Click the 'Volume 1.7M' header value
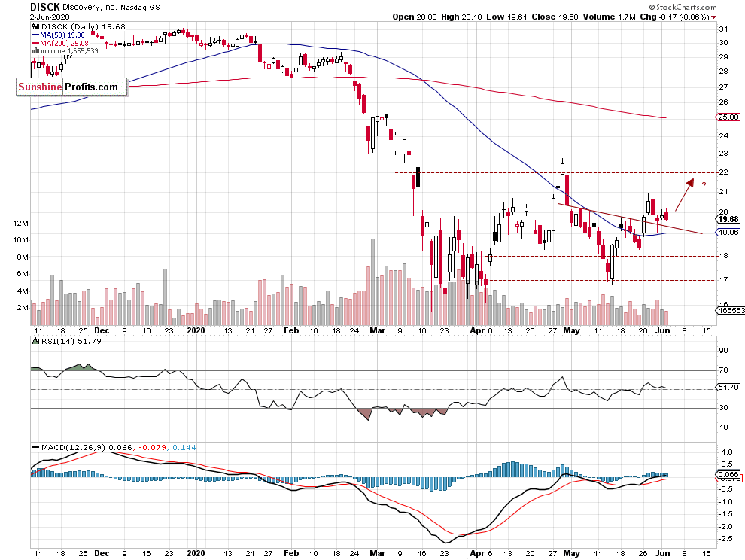 (609, 17)
